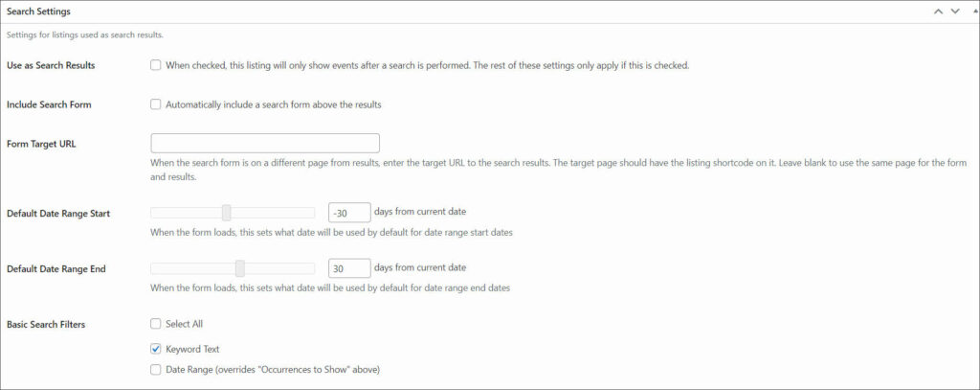Click the "Keyword Text" label text

pos(192,349)
